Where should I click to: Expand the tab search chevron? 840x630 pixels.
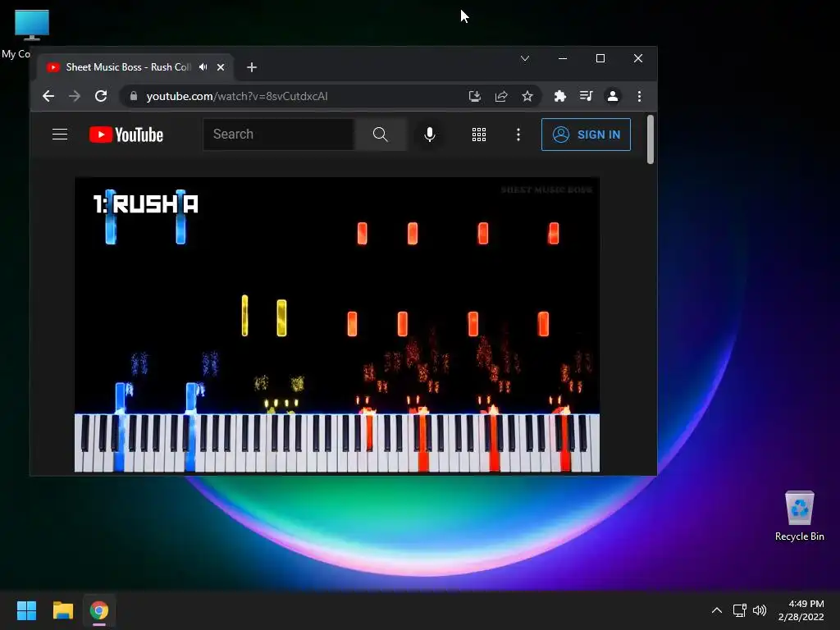[525, 58]
